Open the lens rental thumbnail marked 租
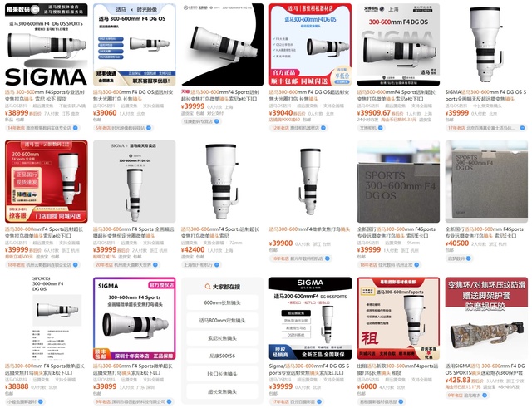 coord(398,318)
